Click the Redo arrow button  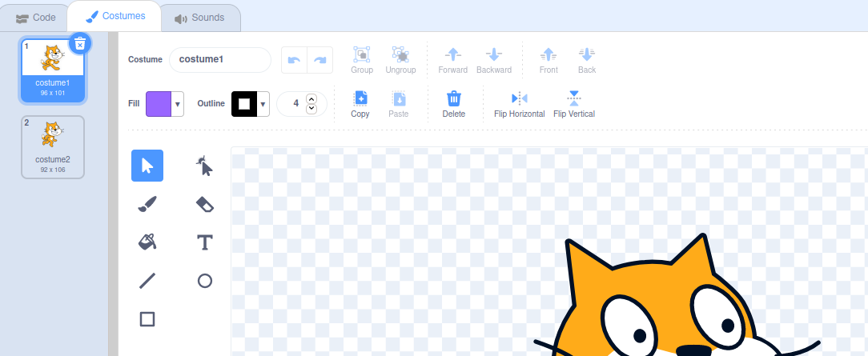pos(320,60)
